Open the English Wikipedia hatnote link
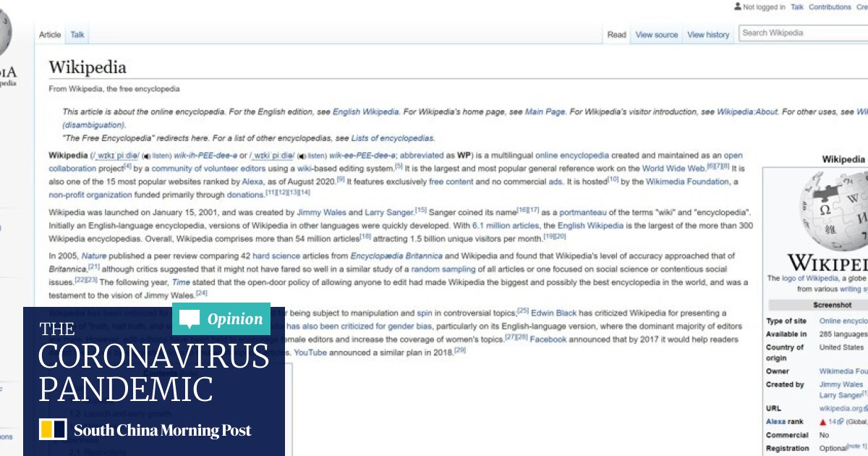Image resolution: width=868 pixels, height=456 pixels. coord(365,112)
